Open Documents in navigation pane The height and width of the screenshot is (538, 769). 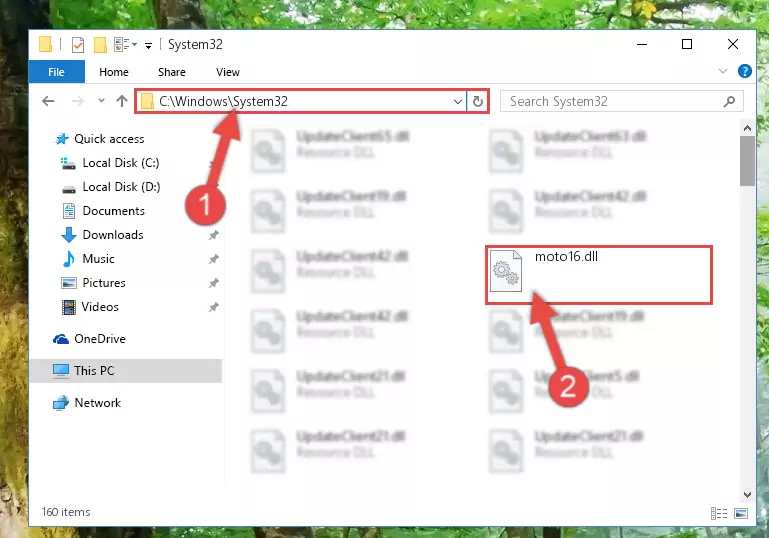(113, 211)
